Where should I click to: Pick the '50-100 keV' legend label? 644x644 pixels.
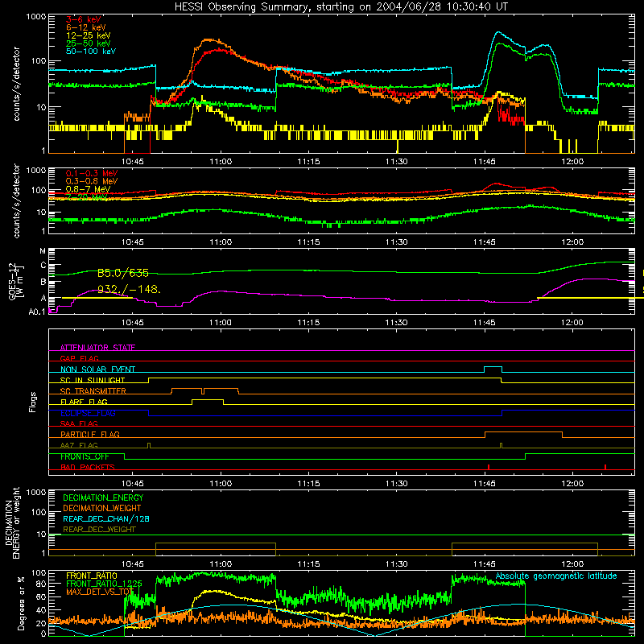pos(91,52)
